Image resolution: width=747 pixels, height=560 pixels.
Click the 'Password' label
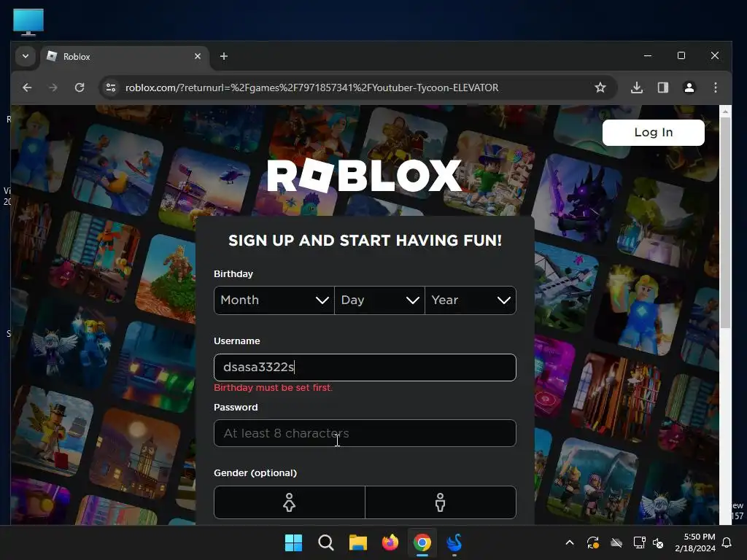point(236,407)
